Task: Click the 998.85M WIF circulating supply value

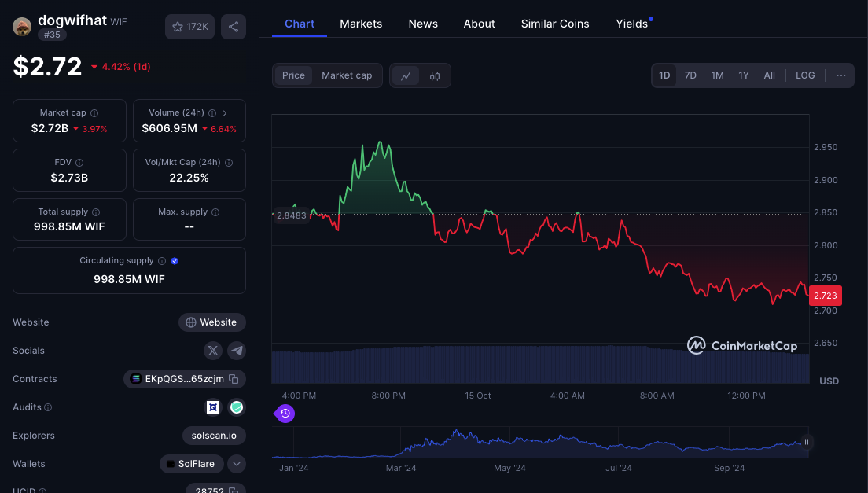Action: click(x=129, y=279)
